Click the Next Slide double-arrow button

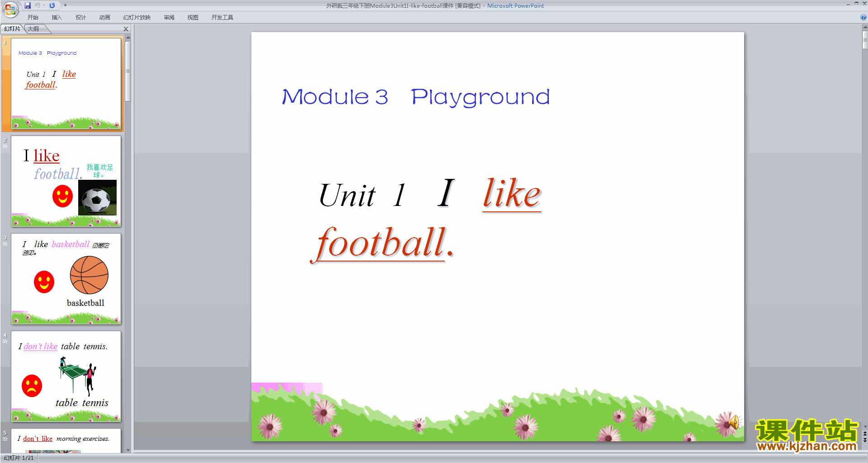click(x=865, y=440)
